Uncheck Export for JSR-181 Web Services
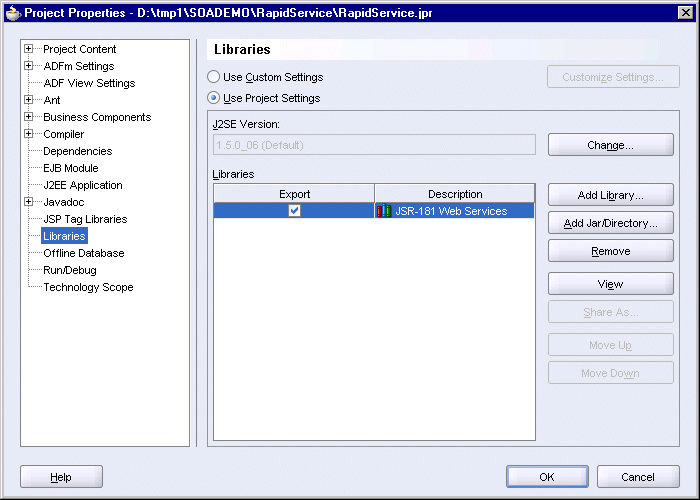Viewport: 700px width, 500px height. point(294,210)
